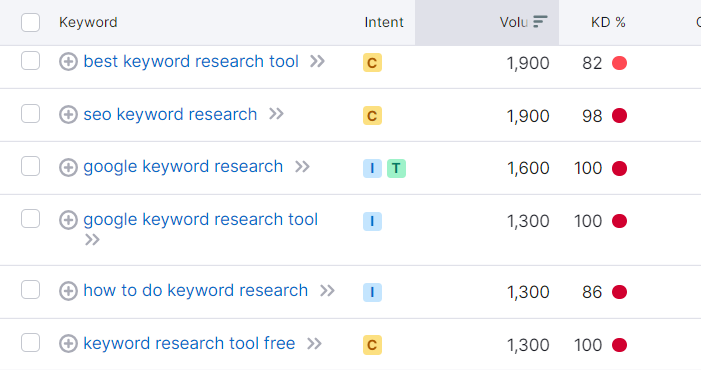Click plus icon beside 'seo keyword research'
This screenshot has width=701, height=370.
pyautogui.click(x=68, y=114)
